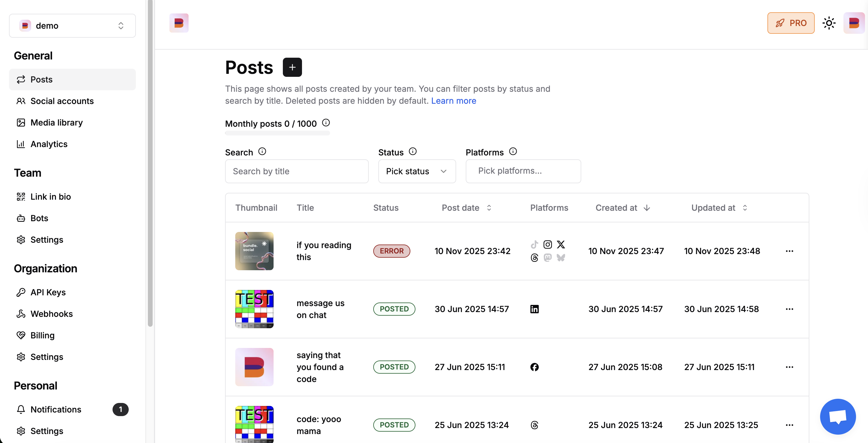The height and width of the screenshot is (443, 868).
Task: Open Analytics from the sidebar
Action: click(49, 144)
